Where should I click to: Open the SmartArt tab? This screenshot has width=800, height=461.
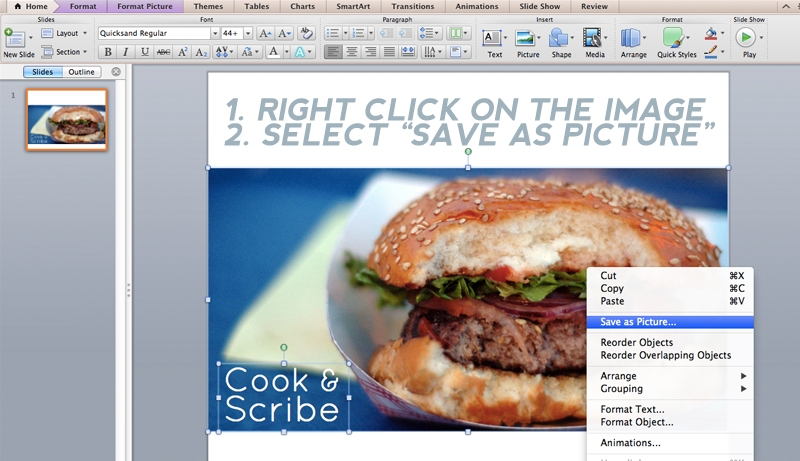(353, 6)
